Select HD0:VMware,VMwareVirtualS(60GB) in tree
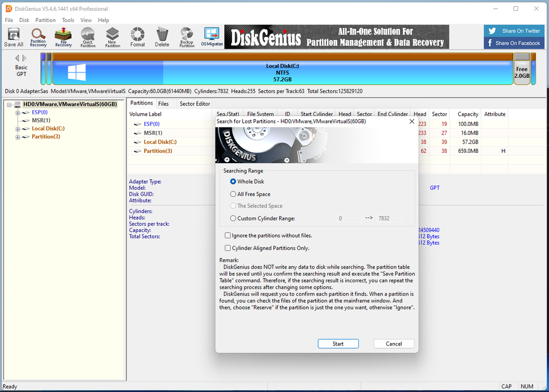The width and height of the screenshot is (549, 392). (70, 104)
